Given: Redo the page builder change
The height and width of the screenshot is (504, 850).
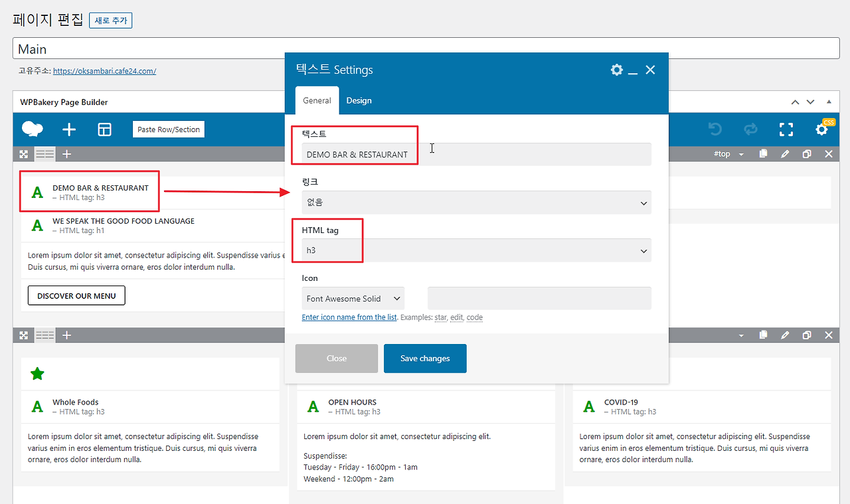Looking at the screenshot, I should [750, 129].
